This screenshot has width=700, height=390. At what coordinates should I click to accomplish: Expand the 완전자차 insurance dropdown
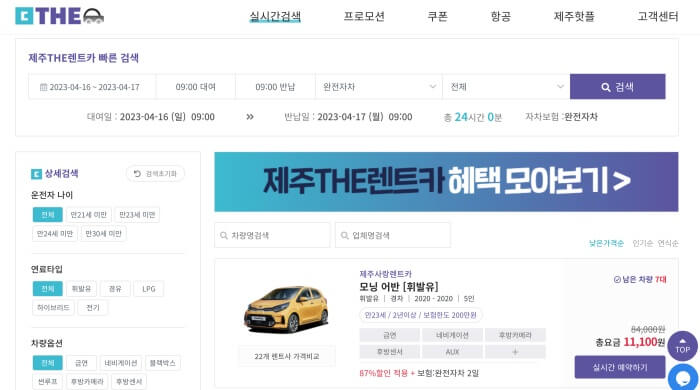pyautogui.click(x=379, y=87)
